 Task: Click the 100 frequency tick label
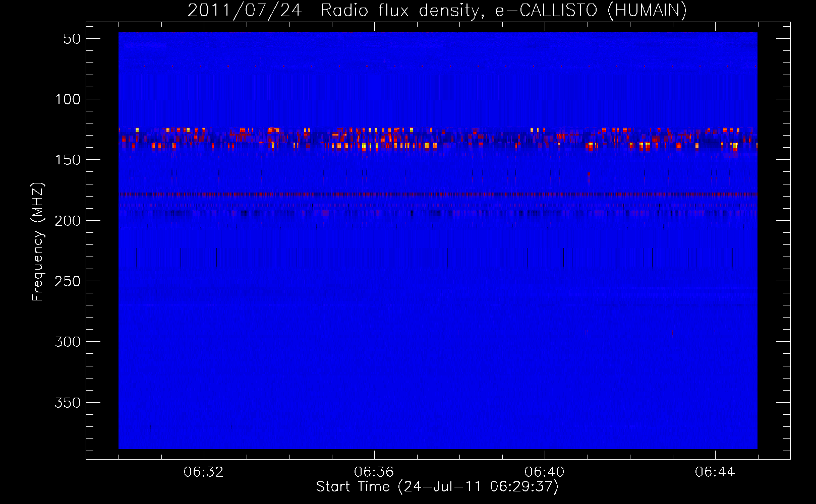[x=68, y=99]
